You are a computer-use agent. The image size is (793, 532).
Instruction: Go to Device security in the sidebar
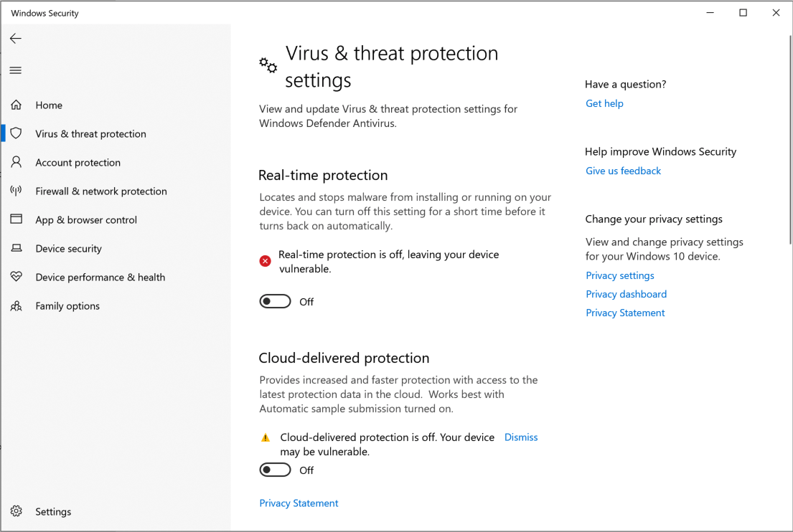pyautogui.click(x=69, y=249)
